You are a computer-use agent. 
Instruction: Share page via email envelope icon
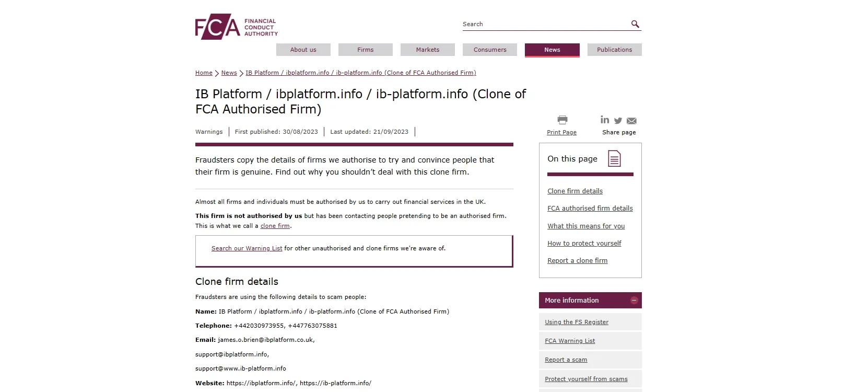pos(631,121)
